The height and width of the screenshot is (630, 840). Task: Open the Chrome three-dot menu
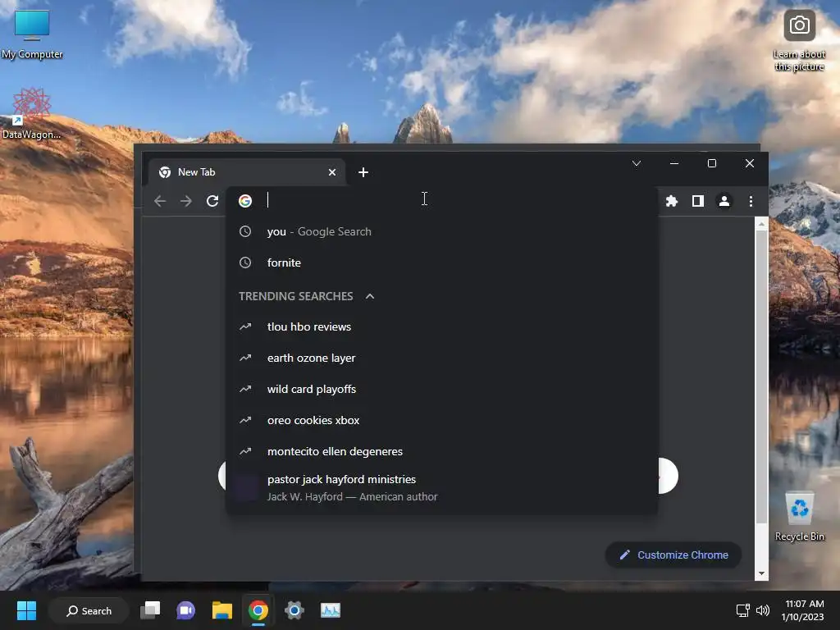pos(751,201)
